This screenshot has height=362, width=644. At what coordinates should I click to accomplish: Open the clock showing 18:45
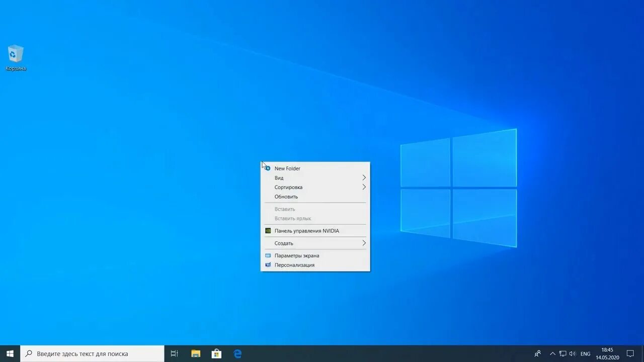[607, 353]
